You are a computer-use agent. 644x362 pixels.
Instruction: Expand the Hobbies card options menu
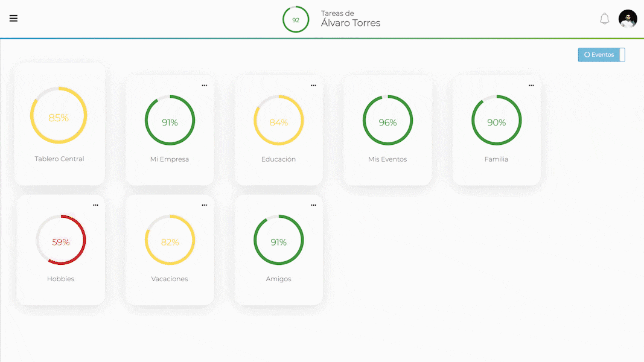tap(95, 205)
